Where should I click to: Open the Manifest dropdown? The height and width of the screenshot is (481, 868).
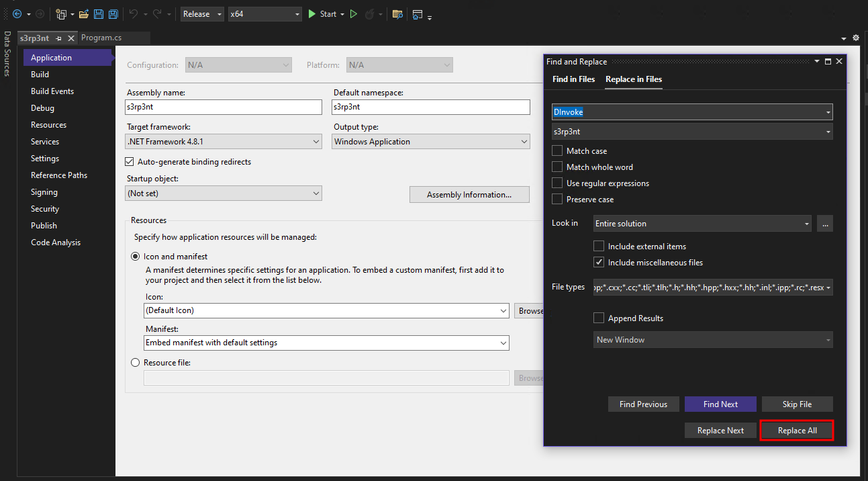pyautogui.click(x=326, y=343)
